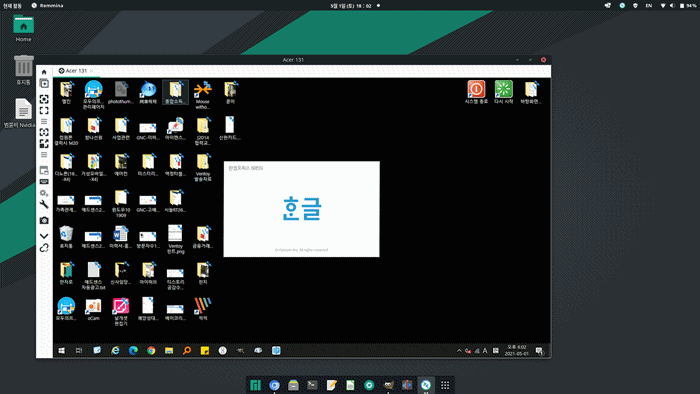The image size is (700, 394).
Task: Select the photothum file icon
Action: click(121, 92)
